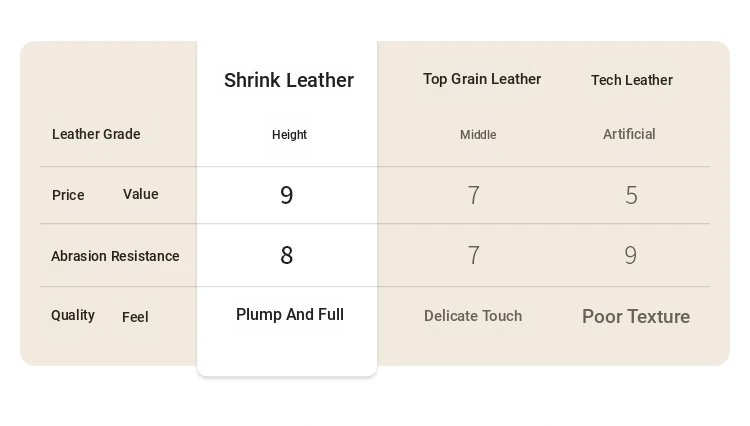Viewport: 750px width, 426px height.
Task: Click the Plump And Full description
Action: 290,315
